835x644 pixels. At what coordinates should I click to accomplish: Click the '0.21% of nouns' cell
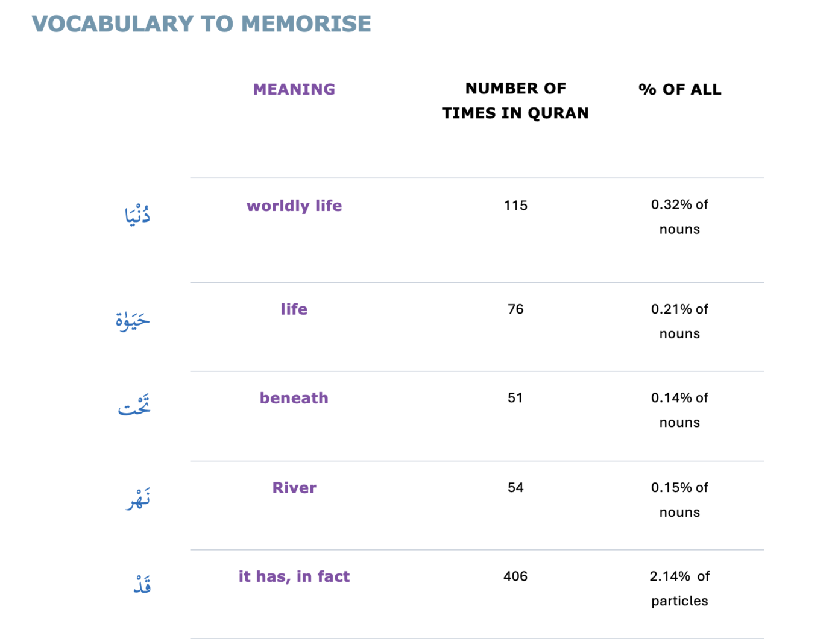pos(679,321)
